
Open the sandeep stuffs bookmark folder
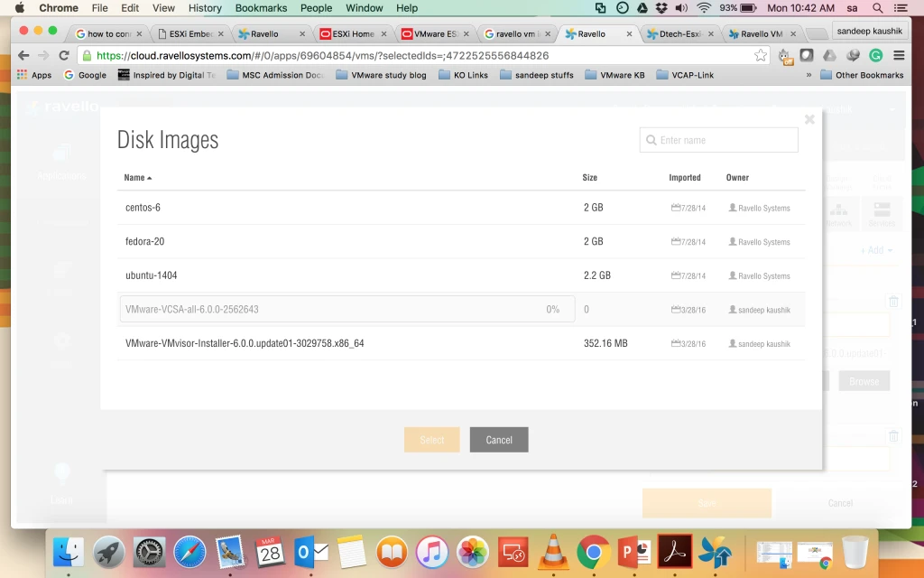(x=536, y=75)
